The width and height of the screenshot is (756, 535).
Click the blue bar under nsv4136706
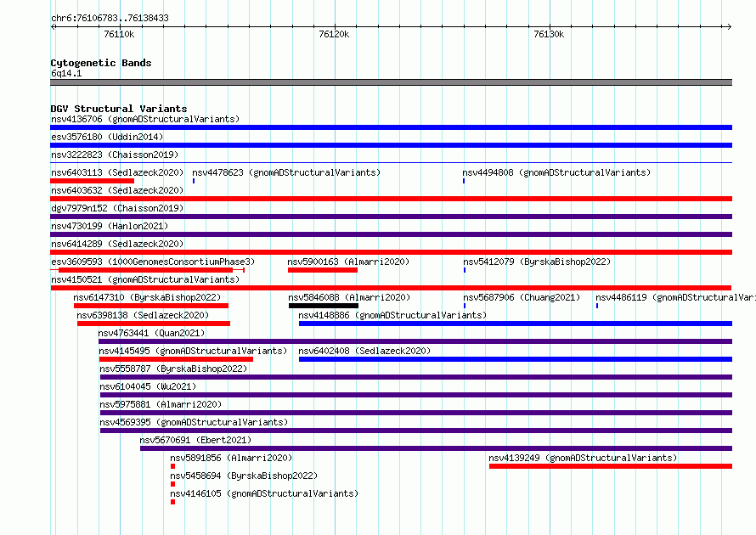(391, 127)
